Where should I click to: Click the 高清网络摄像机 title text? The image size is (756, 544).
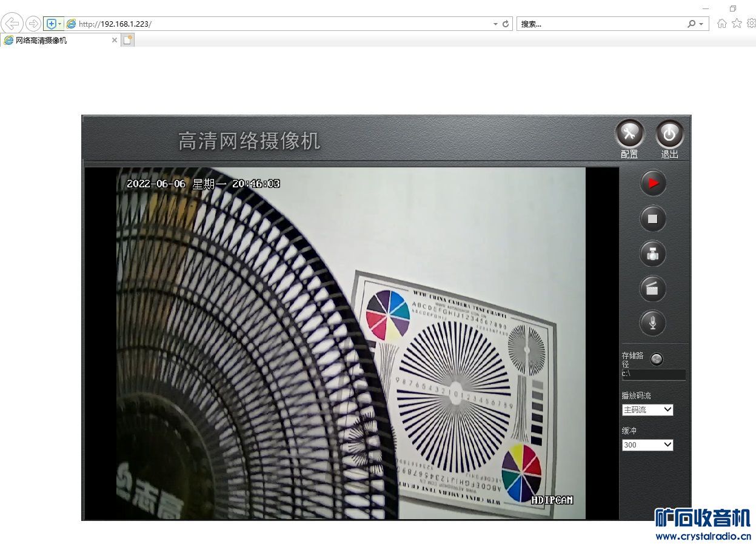point(249,141)
